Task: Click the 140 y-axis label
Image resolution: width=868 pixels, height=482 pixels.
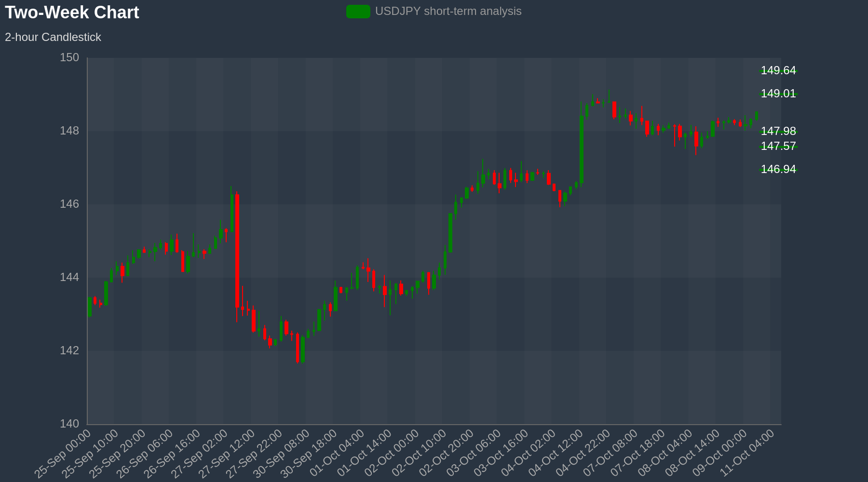Action: pyautogui.click(x=69, y=424)
